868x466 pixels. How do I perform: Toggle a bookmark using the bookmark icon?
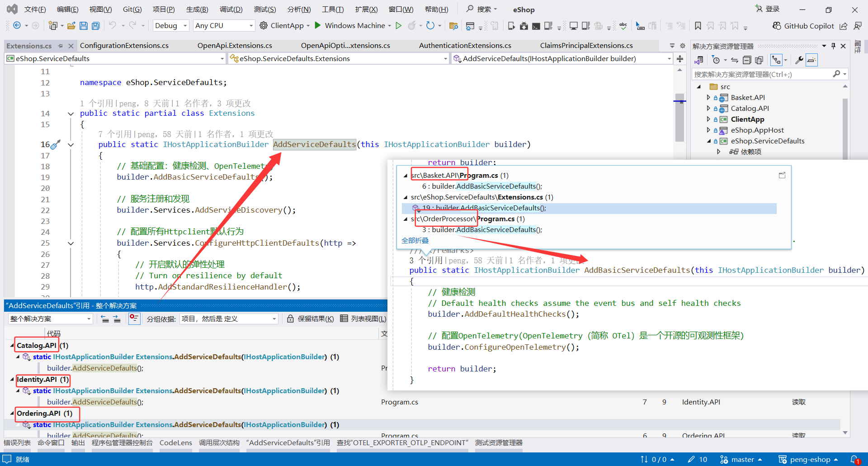pos(698,26)
